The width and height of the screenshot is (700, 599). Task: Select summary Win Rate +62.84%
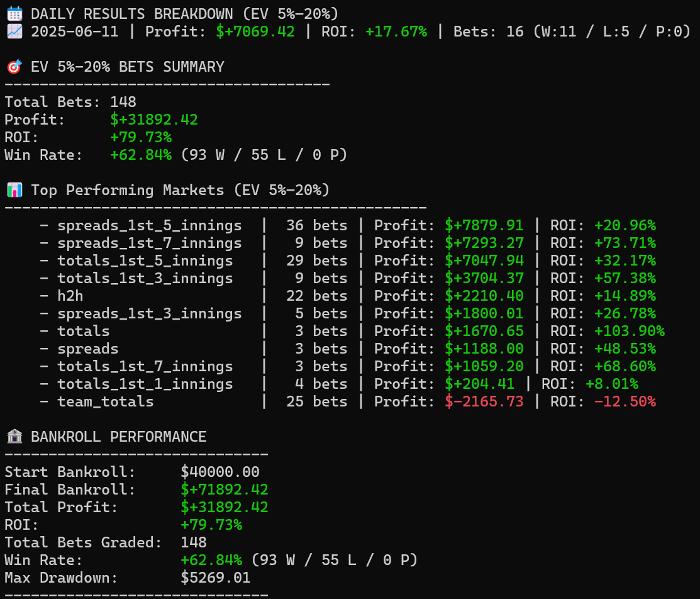tap(141, 155)
